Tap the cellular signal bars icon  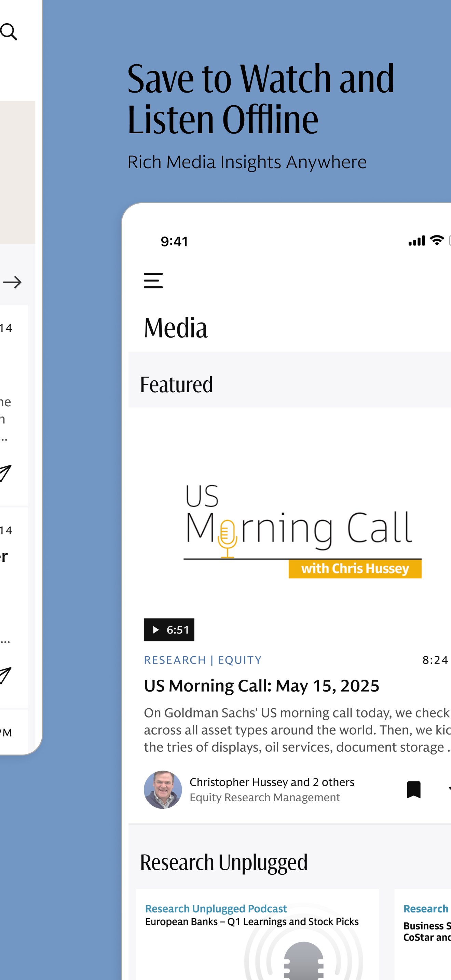(x=417, y=241)
